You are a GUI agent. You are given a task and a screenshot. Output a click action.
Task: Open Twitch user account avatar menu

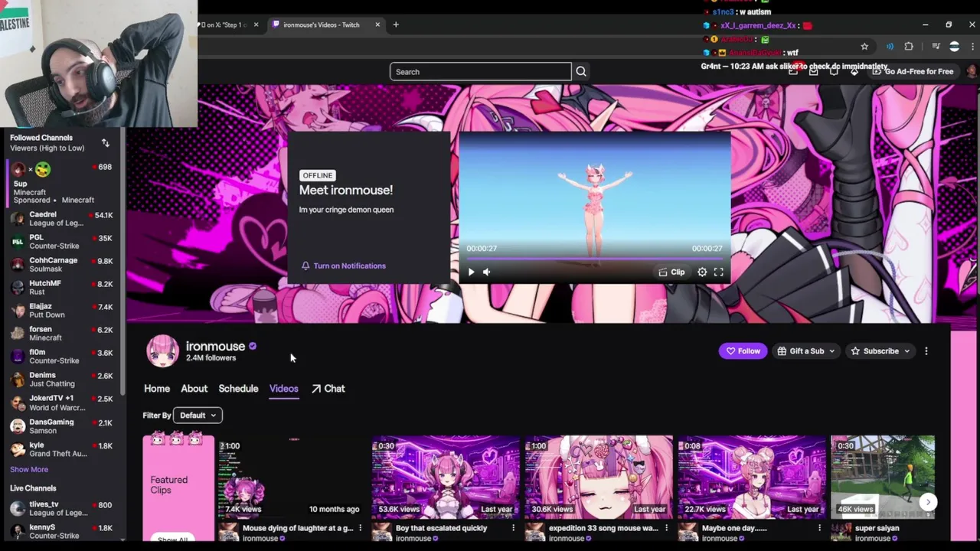click(971, 71)
